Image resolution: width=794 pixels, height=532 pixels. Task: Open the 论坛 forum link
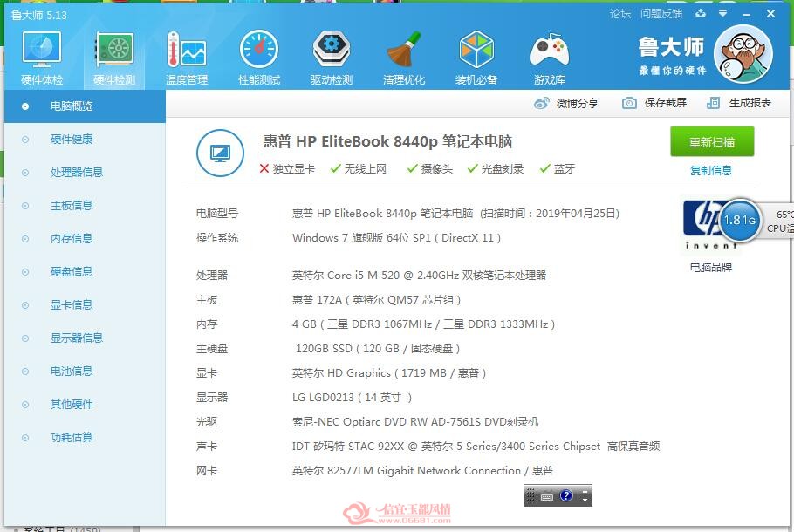click(x=620, y=14)
